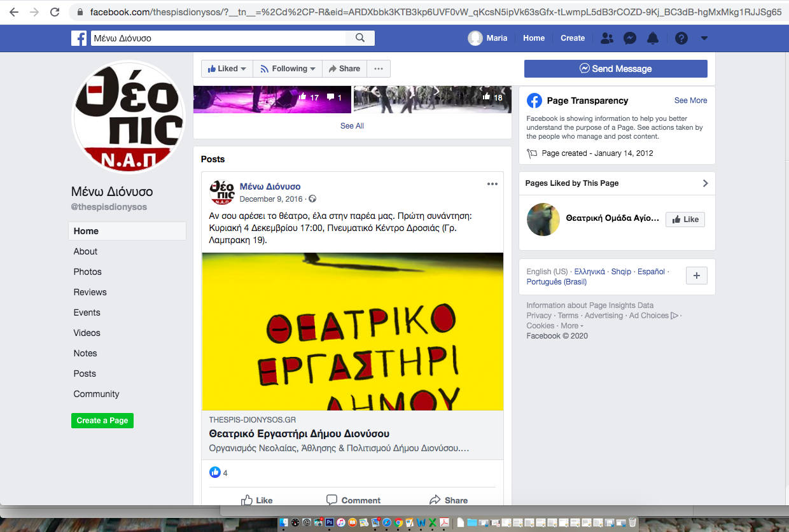
Task: Click Home in the top bar
Action: pos(534,38)
